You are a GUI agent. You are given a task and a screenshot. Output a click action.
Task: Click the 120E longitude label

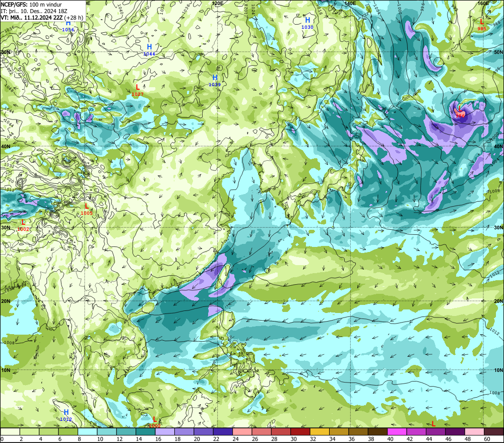[218, 3]
